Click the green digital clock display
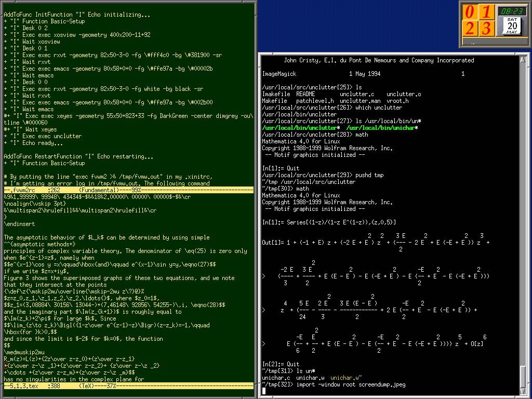Image resolution: width=532 pixels, height=399 pixels. tap(512, 11)
